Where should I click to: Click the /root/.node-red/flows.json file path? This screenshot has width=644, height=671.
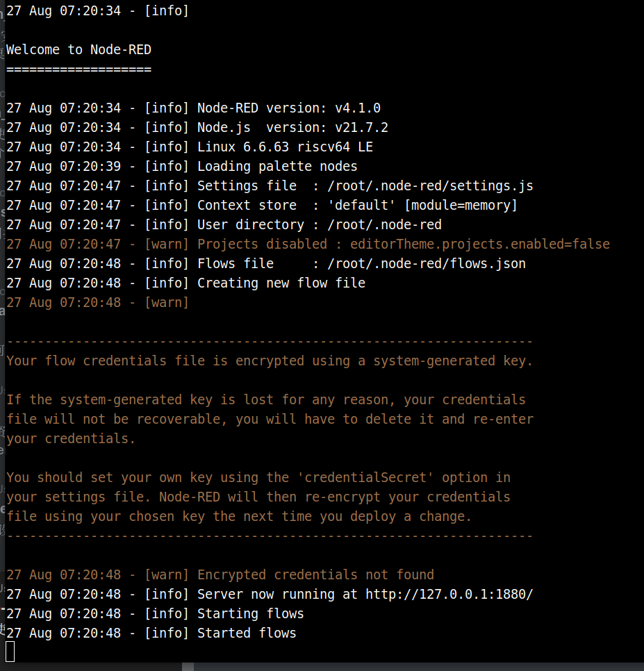click(x=426, y=264)
